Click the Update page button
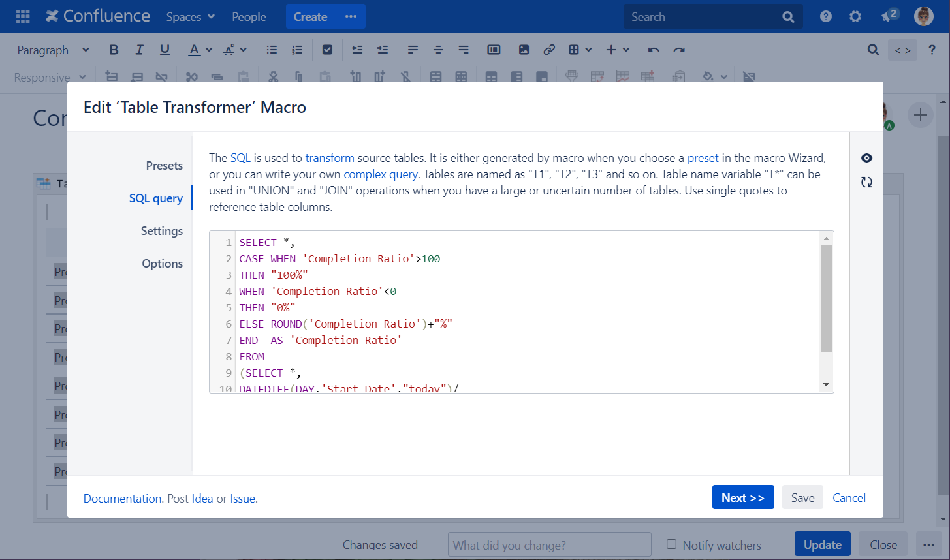Image resolution: width=950 pixels, height=560 pixels. point(823,544)
